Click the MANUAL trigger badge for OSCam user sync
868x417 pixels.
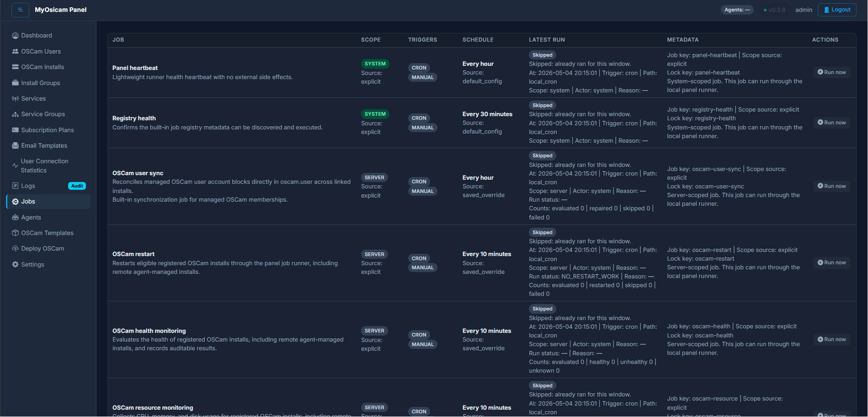[422, 191]
